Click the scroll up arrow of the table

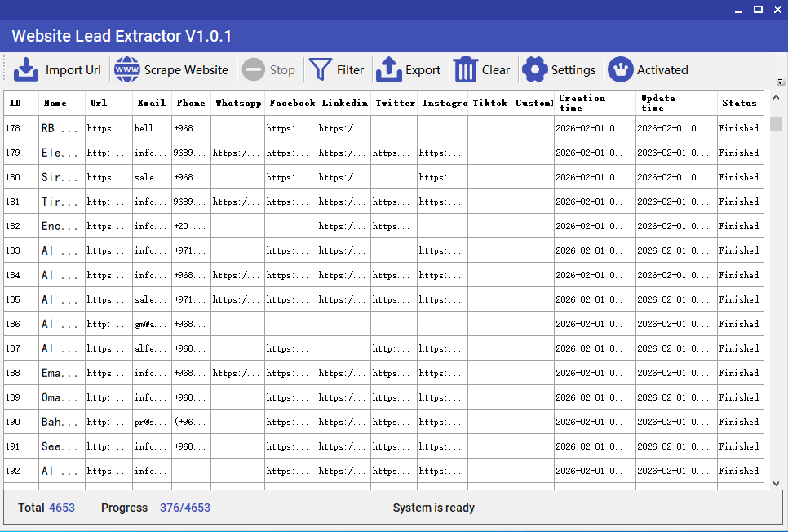tap(776, 97)
